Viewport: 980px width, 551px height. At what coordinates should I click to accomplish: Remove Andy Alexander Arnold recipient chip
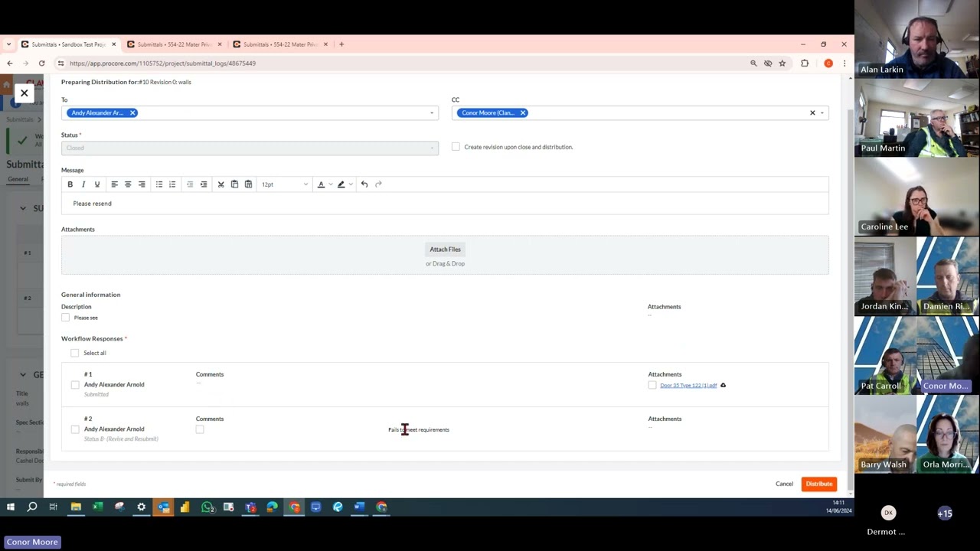[x=132, y=113]
